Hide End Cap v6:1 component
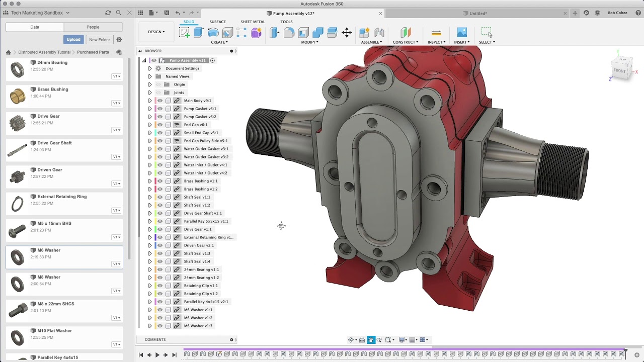 160,125
